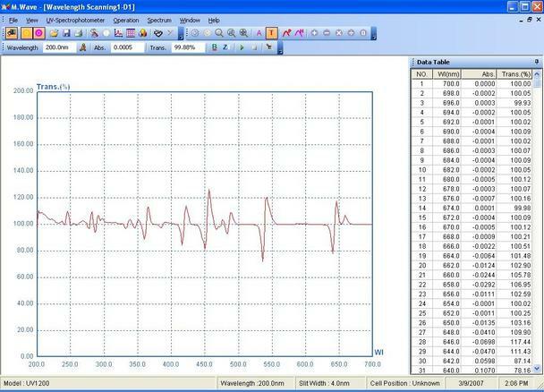Click the icon right of stop button

coord(269,47)
